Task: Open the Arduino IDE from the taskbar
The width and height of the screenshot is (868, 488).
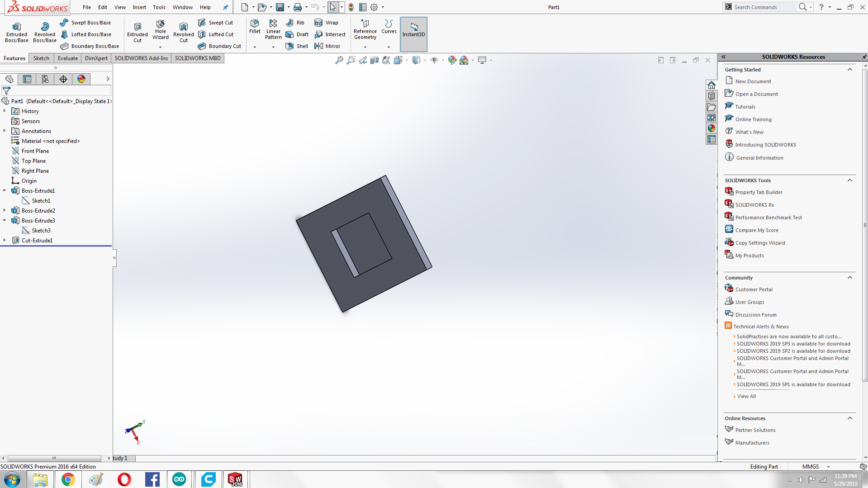Action: click(179, 479)
